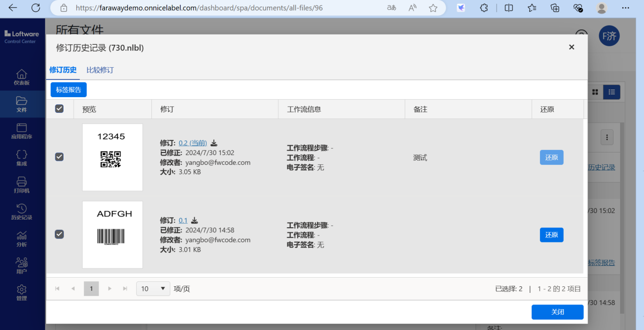Click the browser back arrow

[x=13, y=8]
